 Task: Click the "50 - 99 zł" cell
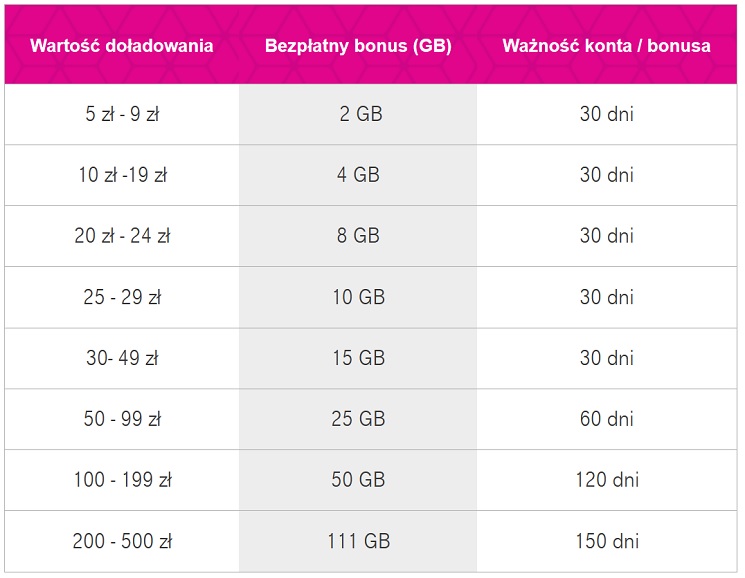[122, 419]
